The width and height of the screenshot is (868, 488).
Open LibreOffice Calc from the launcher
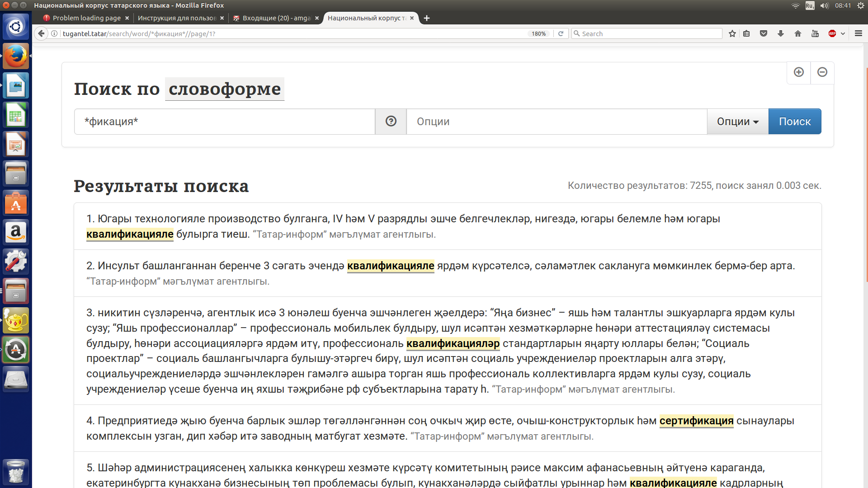[x=16, y=115]
